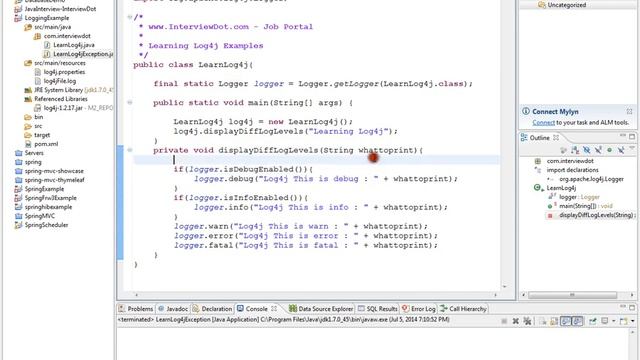Screen dimensions: 640x360
Task: Close the Connect Mylyn notice
Action: click(629, 111)
